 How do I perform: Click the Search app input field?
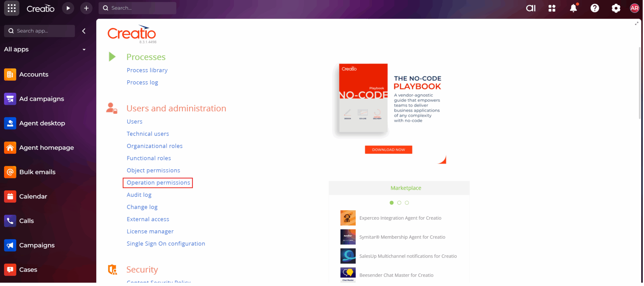39,31
